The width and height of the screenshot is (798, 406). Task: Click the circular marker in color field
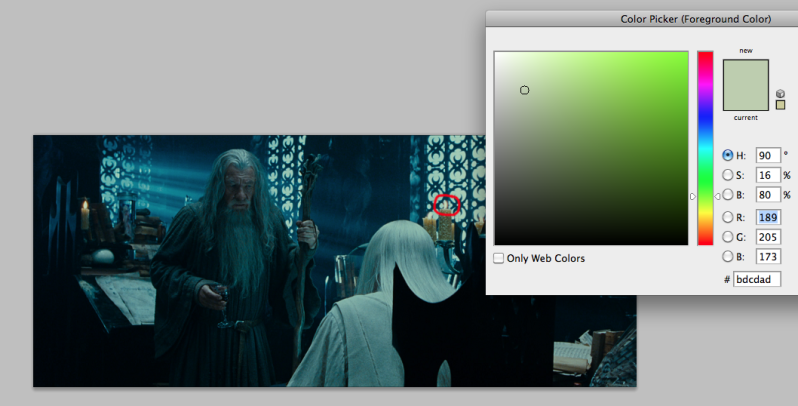[x=524, y=90]
